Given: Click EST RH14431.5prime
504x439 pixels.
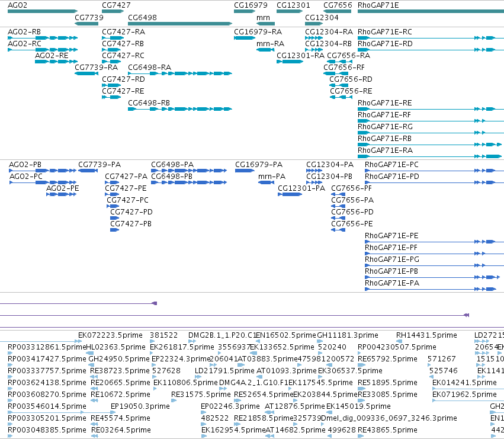Looking at the screenshot, I should (x=426, y=335).
